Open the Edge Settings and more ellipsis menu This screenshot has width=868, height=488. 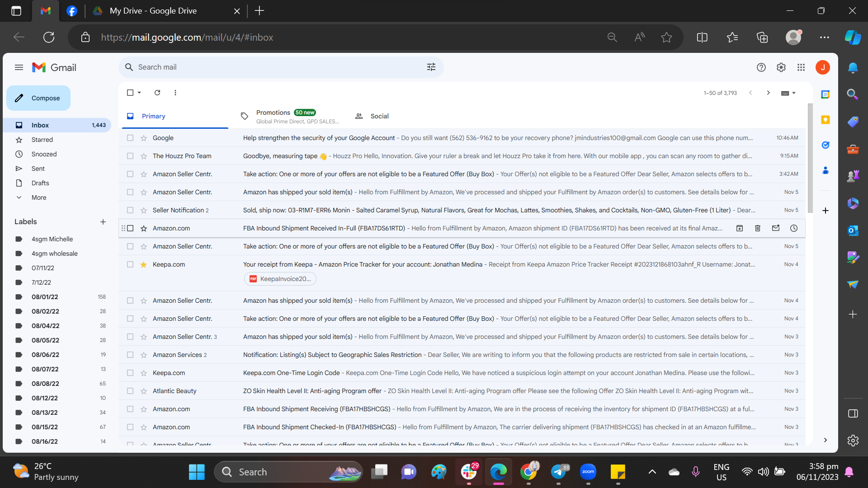[x=825, y=38]
